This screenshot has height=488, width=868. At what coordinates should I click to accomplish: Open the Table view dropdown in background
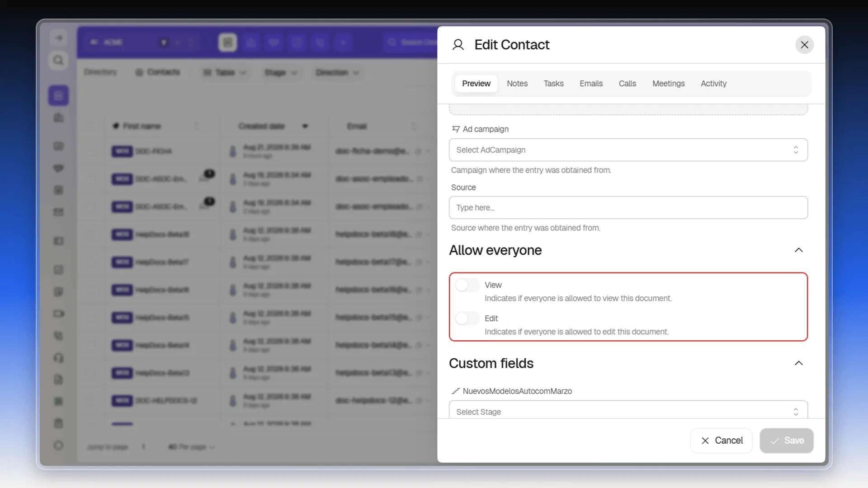coord(225,73)
